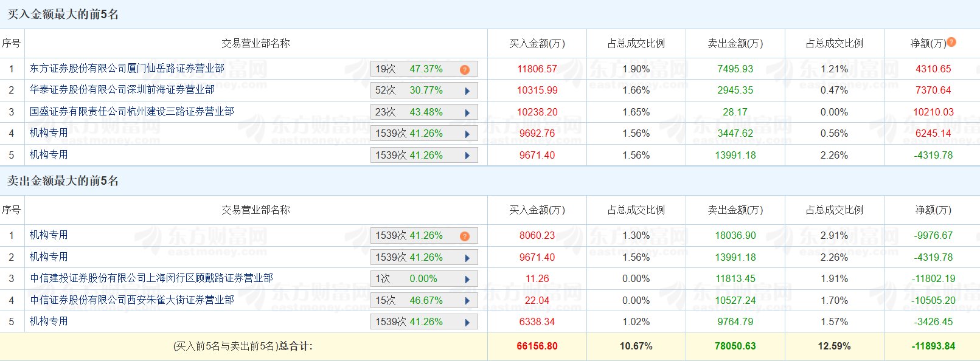The width and height of the screenshot is (980, 361).
Task: Open 华泰证券 深圳前海证券营业部 link
Action: click(122, 89)
